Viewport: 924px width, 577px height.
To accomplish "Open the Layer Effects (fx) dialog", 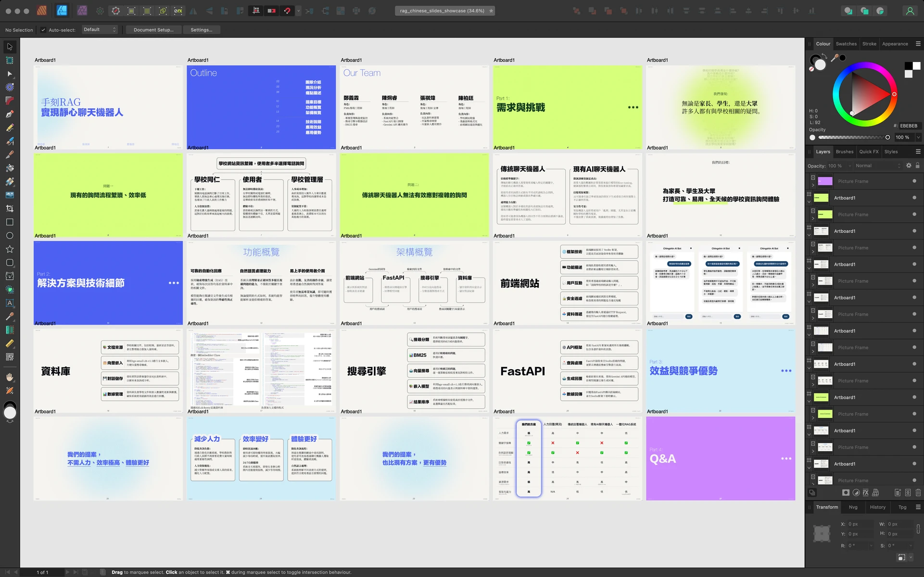I will pyautogui.click(x=865, y=493).
